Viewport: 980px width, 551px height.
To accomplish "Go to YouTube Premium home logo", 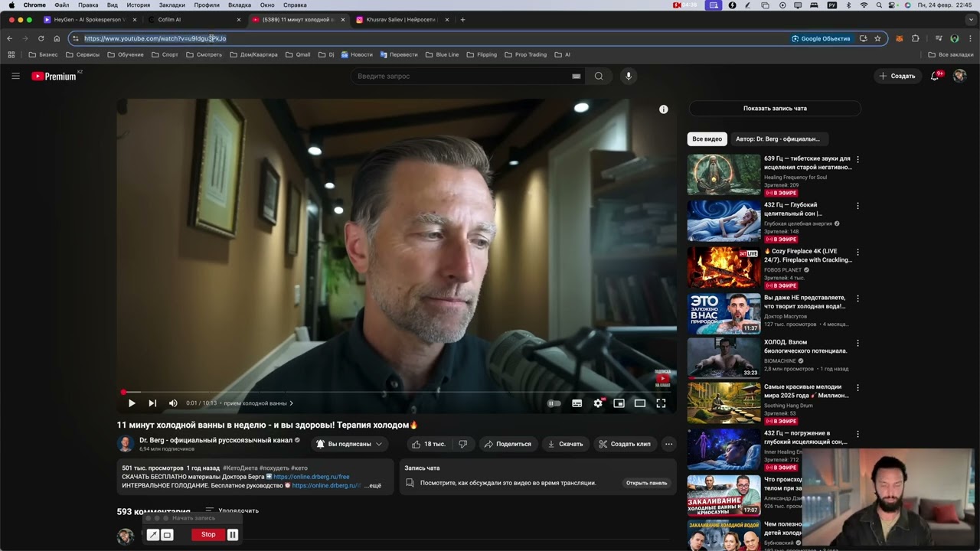I will click(x=54, y=76).
